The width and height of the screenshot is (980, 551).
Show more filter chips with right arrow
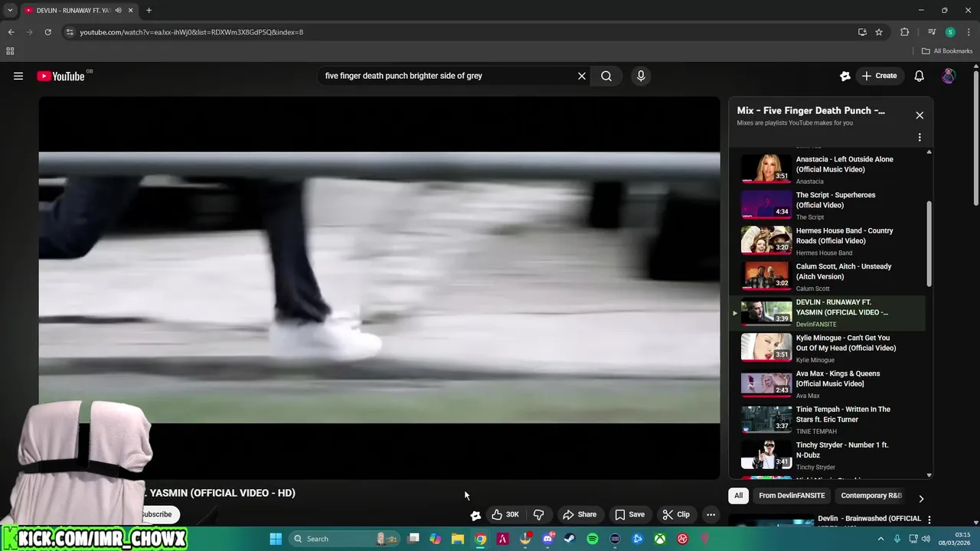921,498
